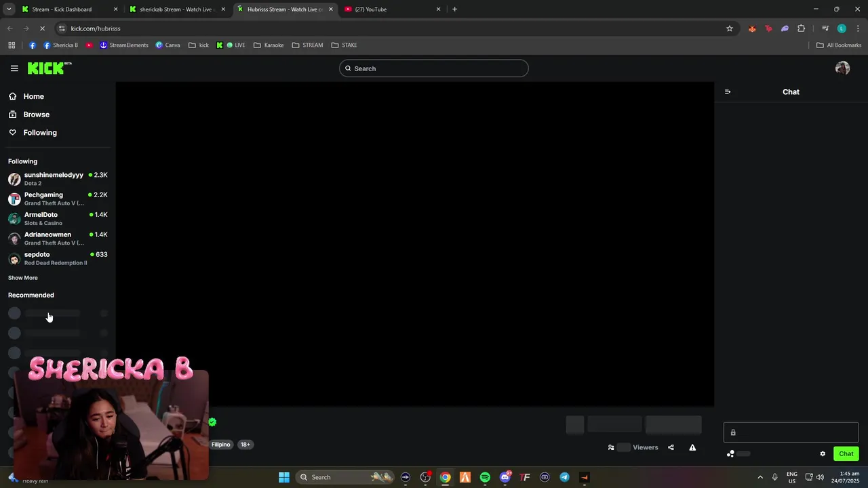Click the Filipino language tag
This screenshot has height=488, width=868.
(221, 445)
